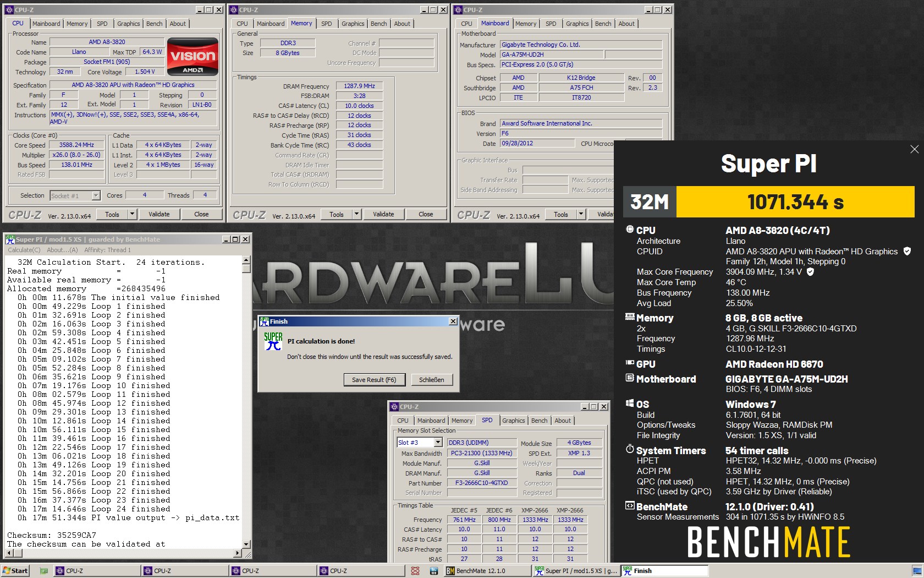924x578 pixels.
Task: Click the CPU chip icon in BenchMate panel
Action: point(630,230)
